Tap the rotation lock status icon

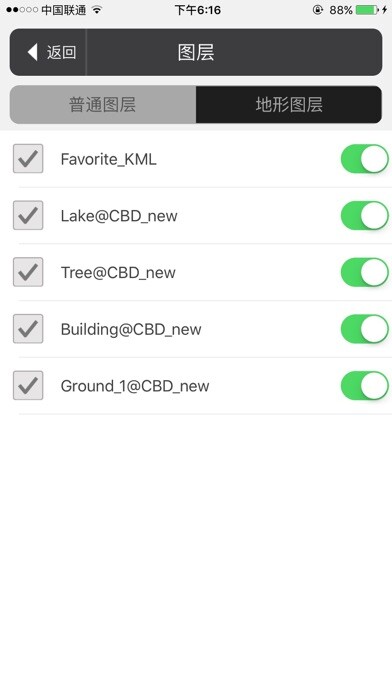coord(318,9)
